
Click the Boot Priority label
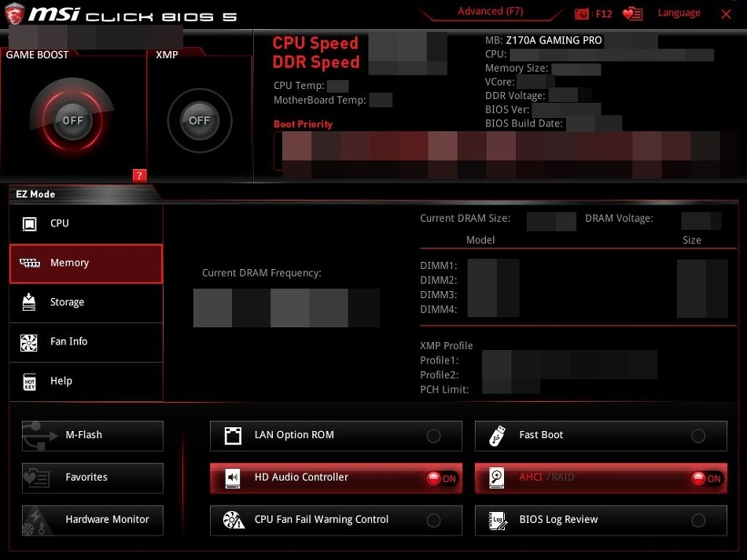(303, 124)
